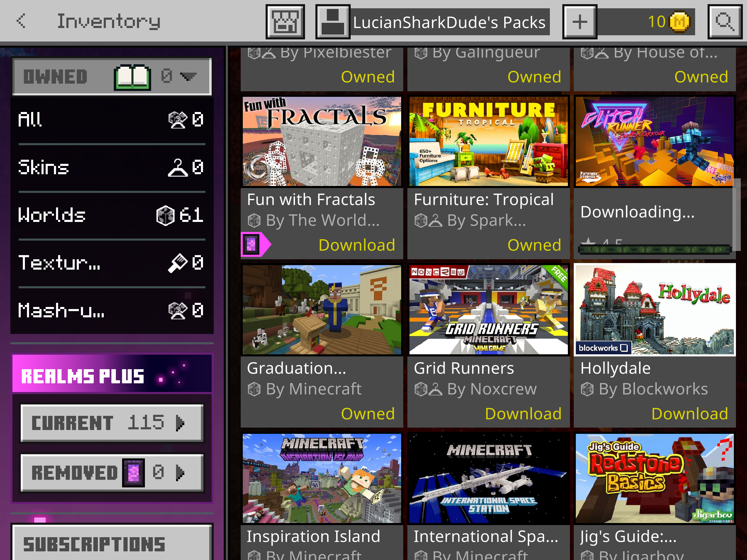The image size is (747, 560).
Task: Download Fun with Fractals
Action: click(x=357, y=245)
